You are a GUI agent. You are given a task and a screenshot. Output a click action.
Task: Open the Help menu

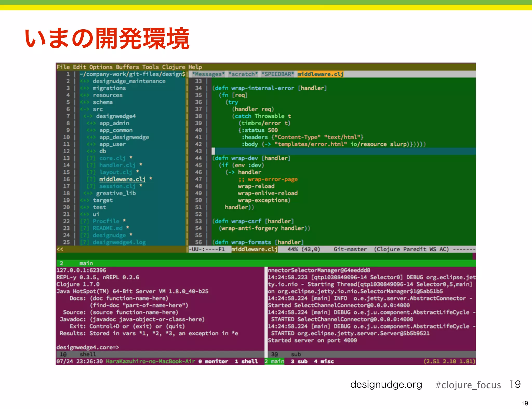195,67
